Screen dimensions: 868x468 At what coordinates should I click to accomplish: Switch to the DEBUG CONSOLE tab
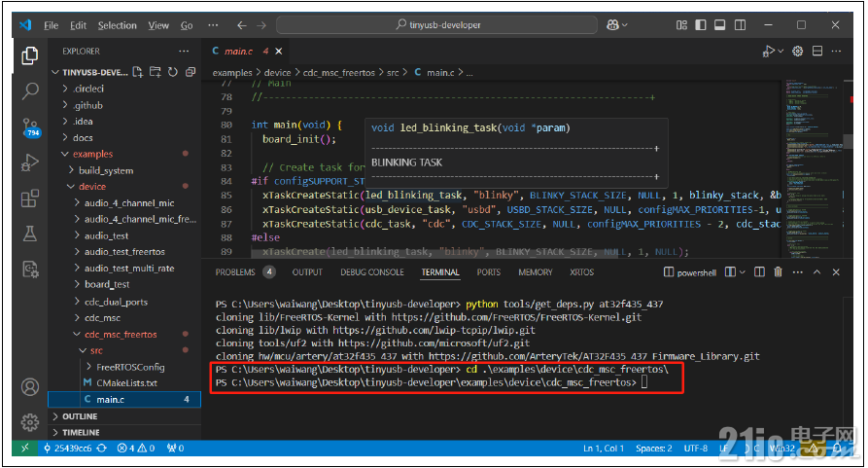(372, 271)
